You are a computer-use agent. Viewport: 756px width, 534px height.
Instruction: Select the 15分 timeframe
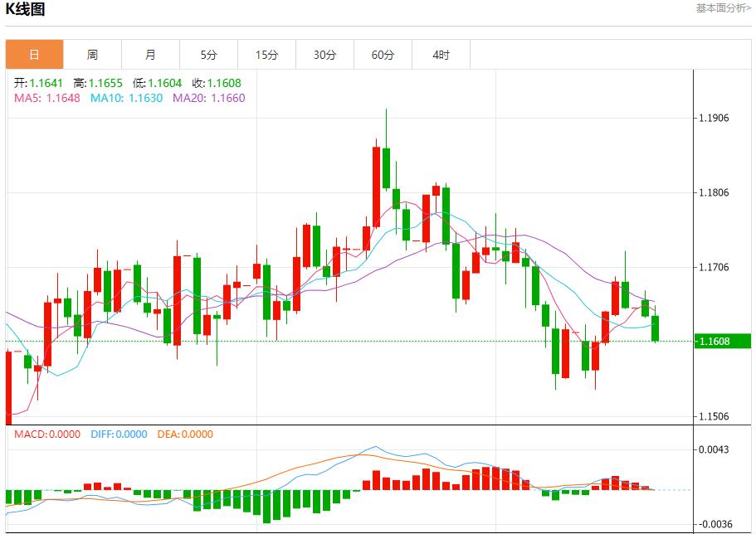point(266,53)
